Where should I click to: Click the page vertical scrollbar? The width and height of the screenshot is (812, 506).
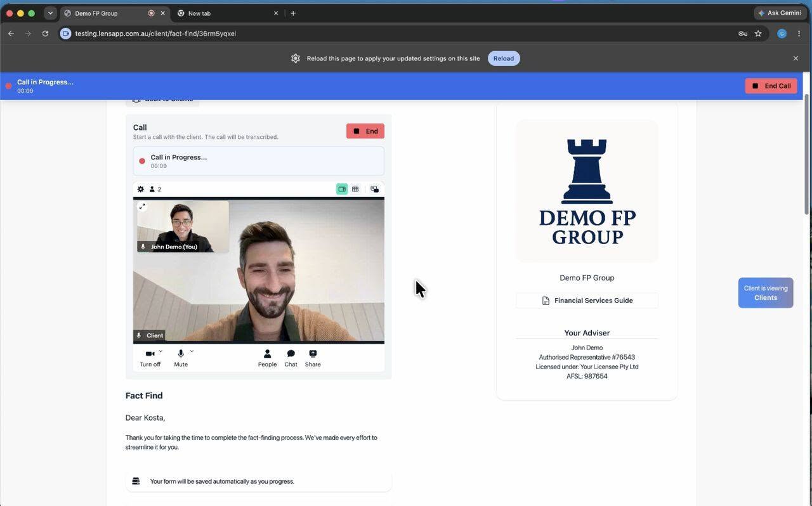(x=807, y=155)
